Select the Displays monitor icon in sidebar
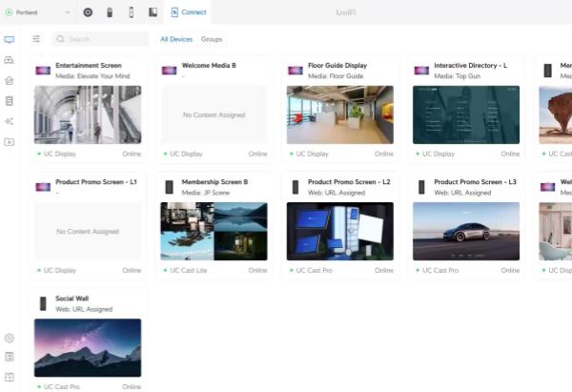Image resolution: width=572 pixels, height=392 pixels. (10, 39)
